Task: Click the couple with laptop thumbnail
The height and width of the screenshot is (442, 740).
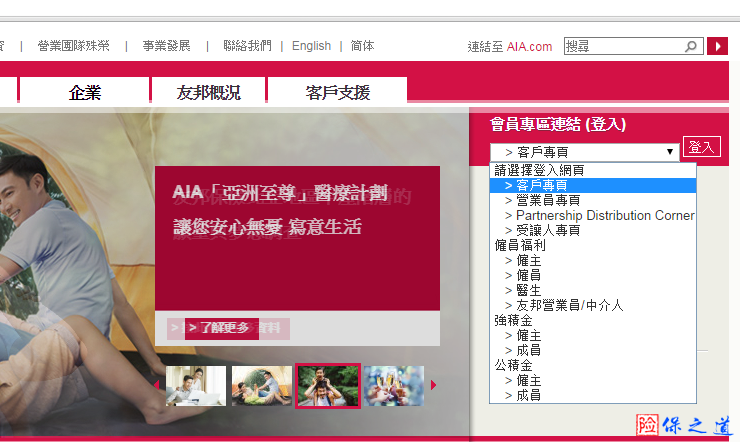Action: coord(196,385)
